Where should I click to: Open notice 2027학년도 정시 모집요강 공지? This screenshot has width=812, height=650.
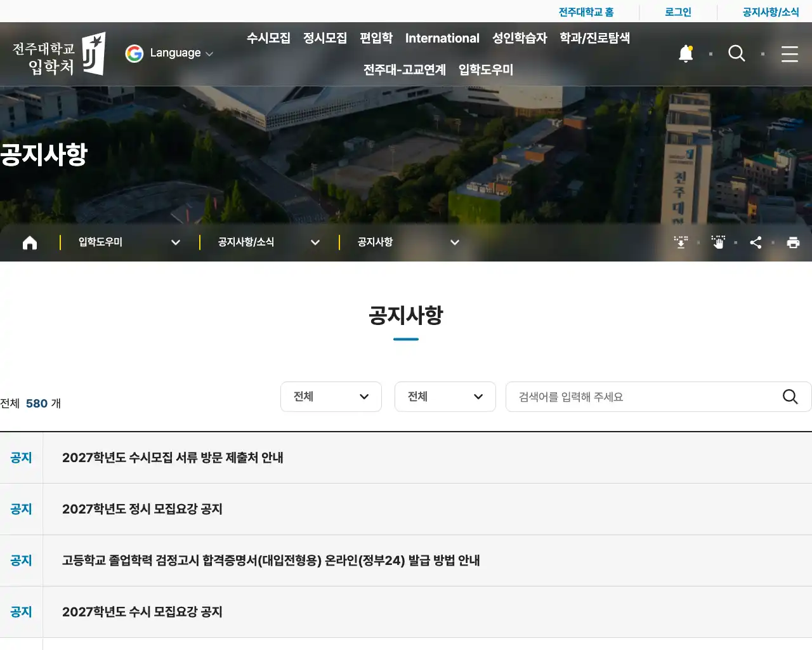142,509
